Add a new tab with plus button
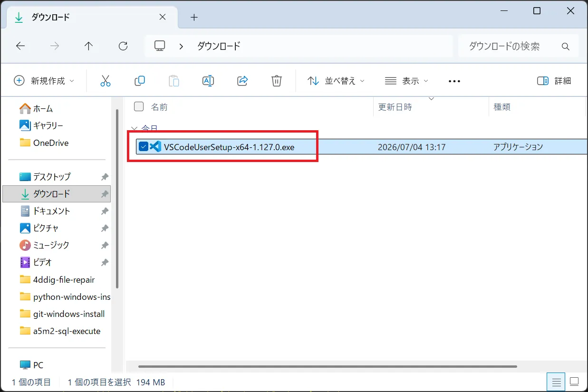588x392 pixels. click(194, 18)
